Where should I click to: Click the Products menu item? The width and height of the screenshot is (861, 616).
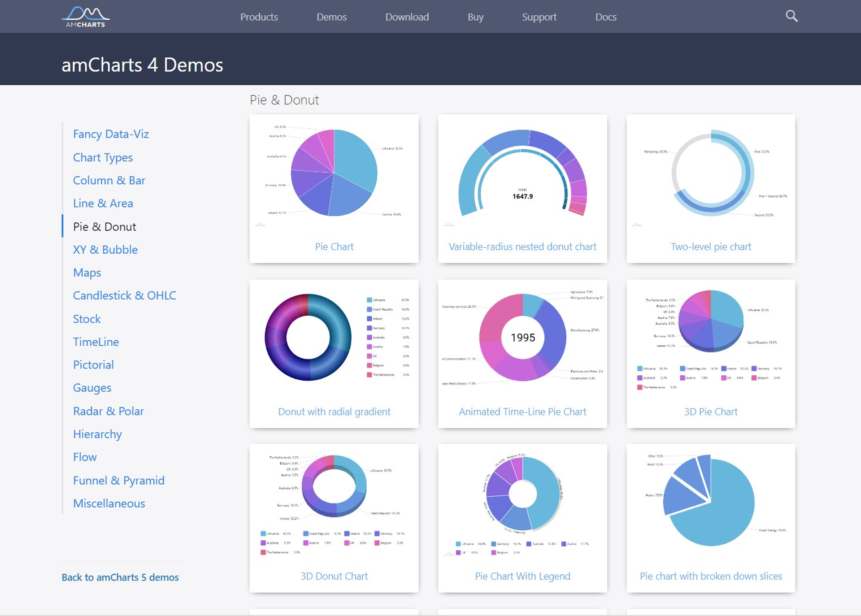point(260,16)
